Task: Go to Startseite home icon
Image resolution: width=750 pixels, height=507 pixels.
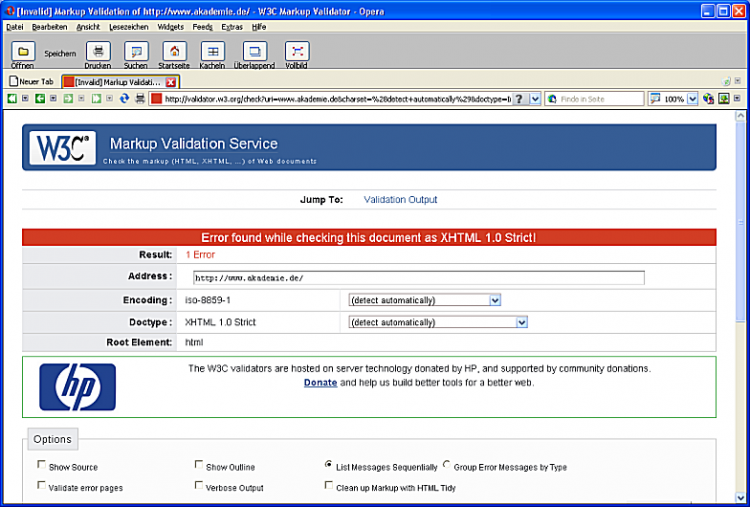Action: click(x=174, y=51)
